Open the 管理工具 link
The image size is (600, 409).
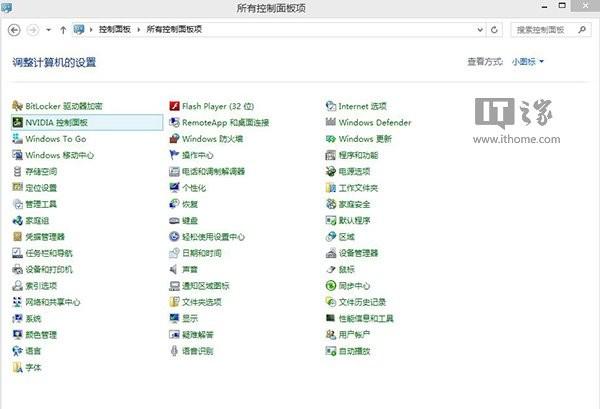[41, 204]
